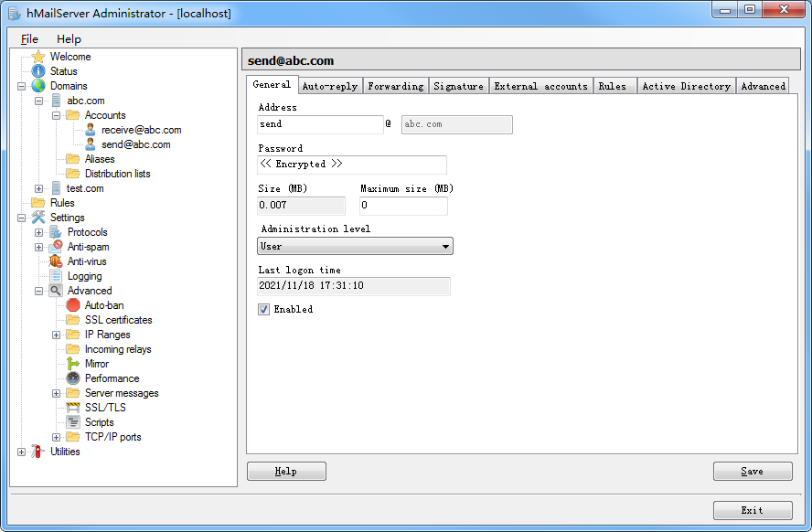
Task: Collapse the Domains tree node
Action: click(21, 86)
